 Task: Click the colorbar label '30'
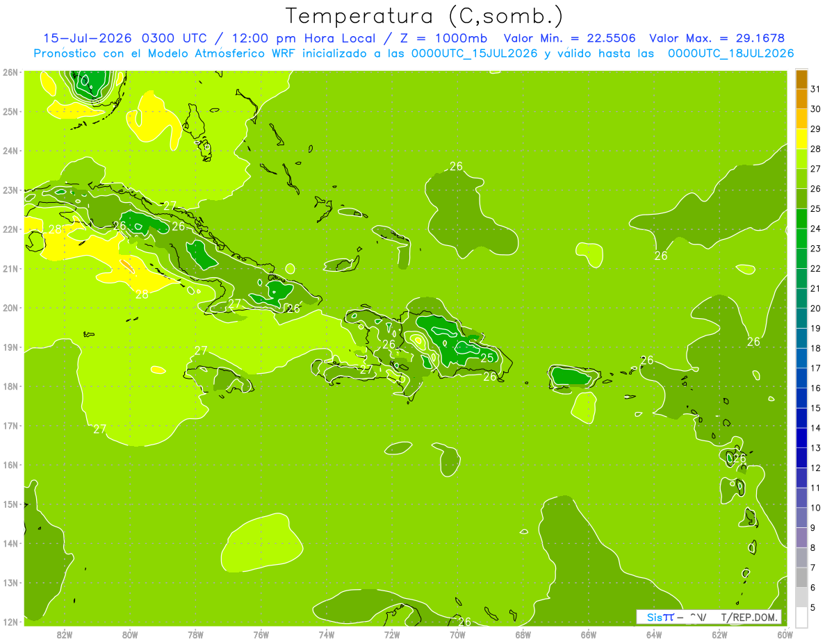(x=815, y=109)
